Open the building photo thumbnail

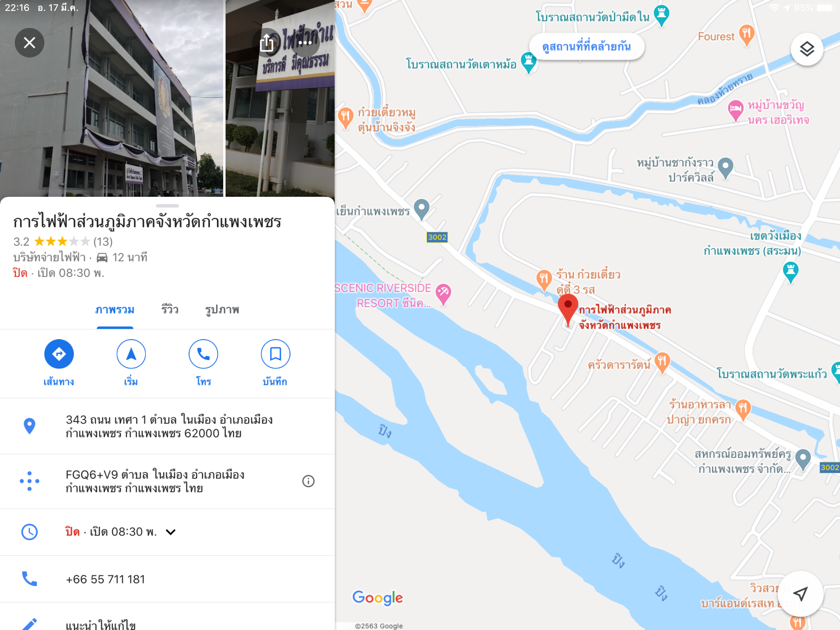(112, 98)
